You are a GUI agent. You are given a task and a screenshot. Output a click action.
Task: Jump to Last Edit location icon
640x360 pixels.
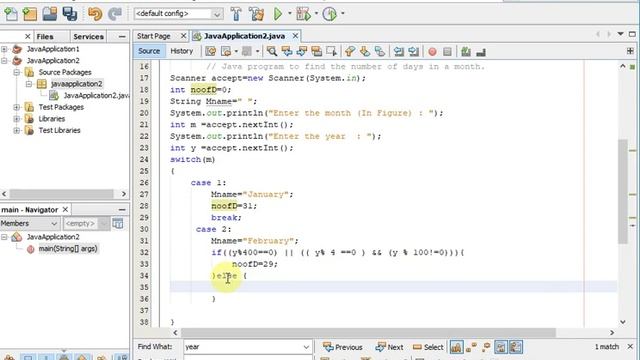[x=211, y=51]
